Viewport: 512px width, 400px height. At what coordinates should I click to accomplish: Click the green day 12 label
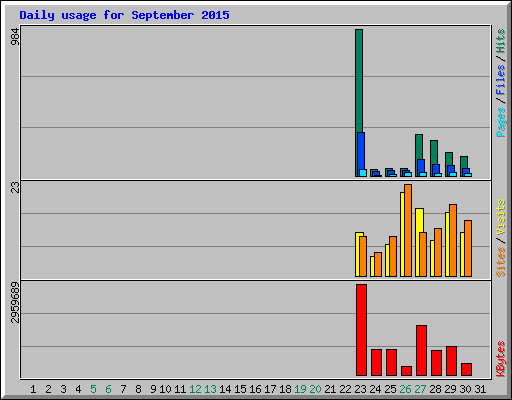(195, 389)
